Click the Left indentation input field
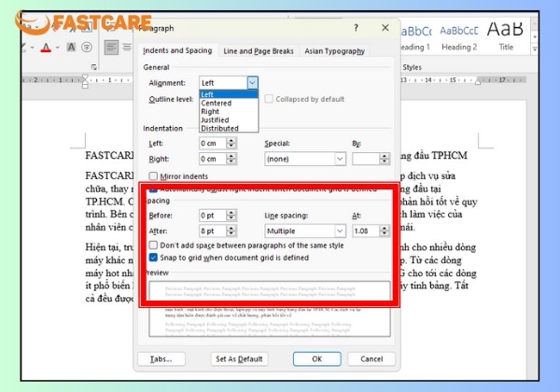Screen dimensions: 560x392 coord(213,143)
